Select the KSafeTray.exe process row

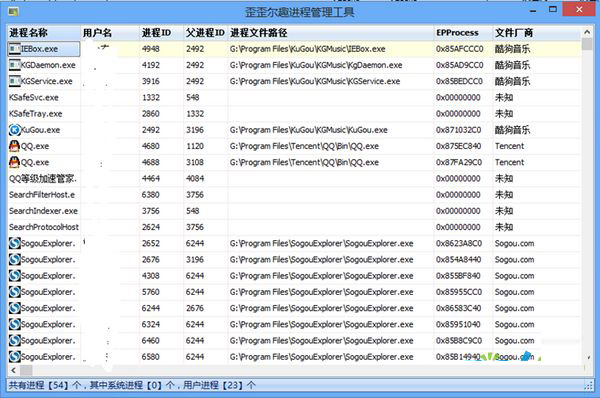click(x=294, y=114)
